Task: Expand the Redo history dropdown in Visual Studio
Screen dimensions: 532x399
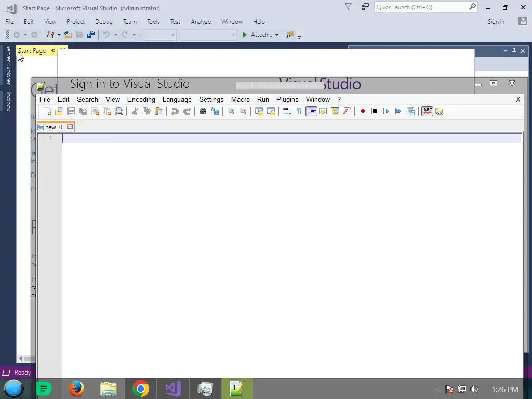Action: pos(134,35)
